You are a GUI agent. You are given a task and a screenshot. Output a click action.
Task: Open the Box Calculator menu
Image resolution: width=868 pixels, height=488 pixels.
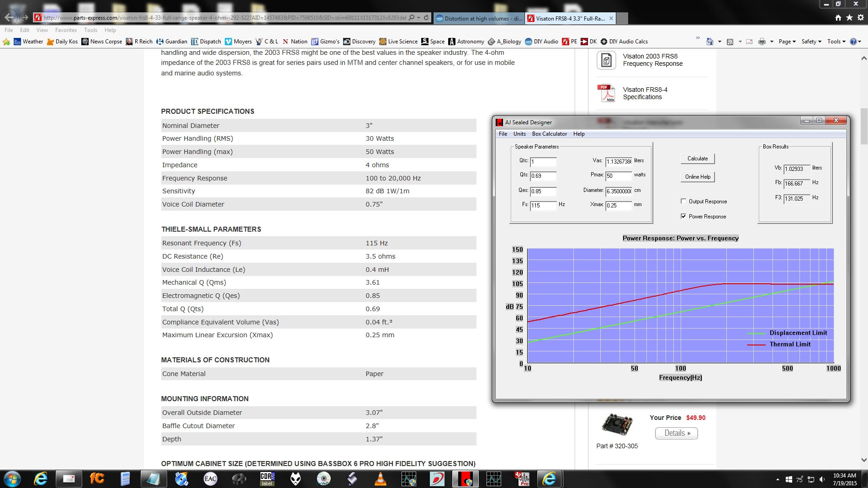tap(549, 134)
